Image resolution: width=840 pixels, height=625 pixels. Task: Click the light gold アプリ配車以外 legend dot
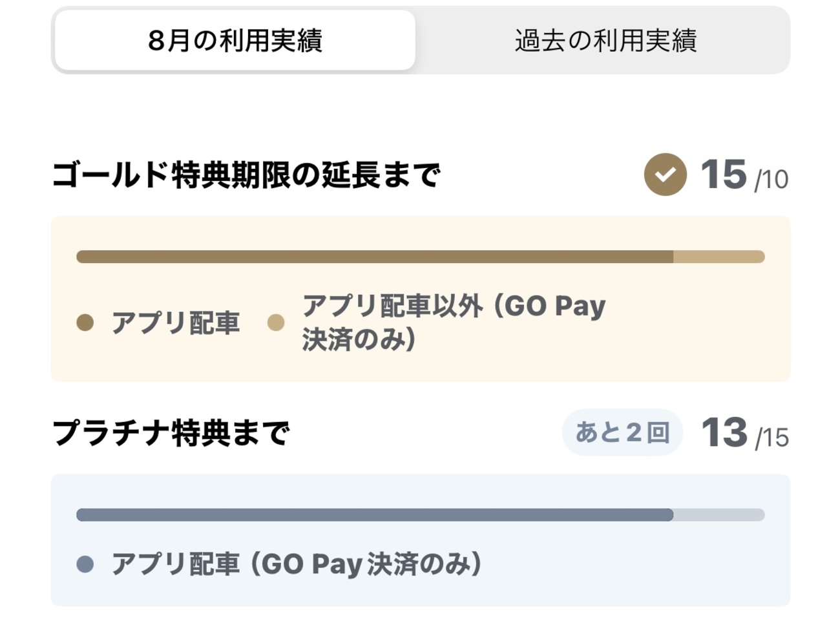point(276,323)
